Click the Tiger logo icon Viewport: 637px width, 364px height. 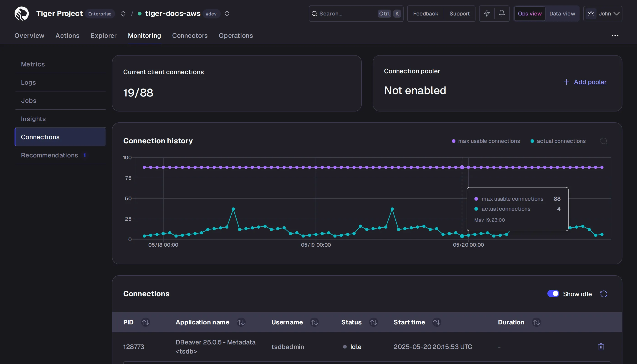click(22, 13)
